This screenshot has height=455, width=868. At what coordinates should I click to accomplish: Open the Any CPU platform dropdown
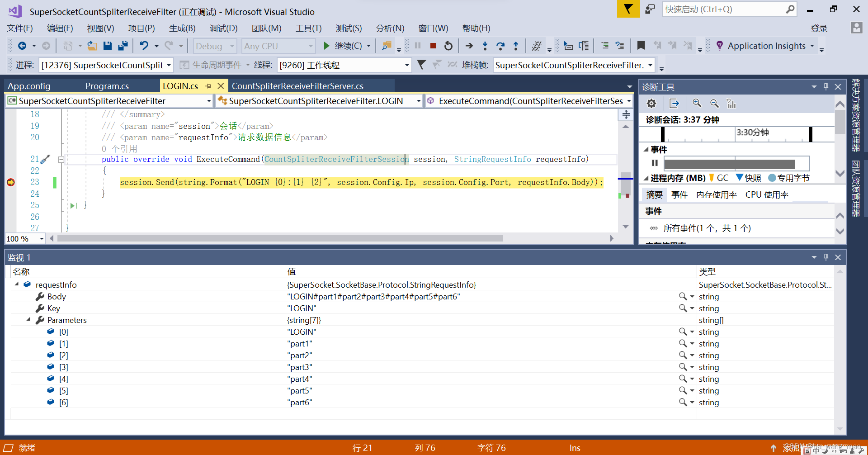pos(278,46)
